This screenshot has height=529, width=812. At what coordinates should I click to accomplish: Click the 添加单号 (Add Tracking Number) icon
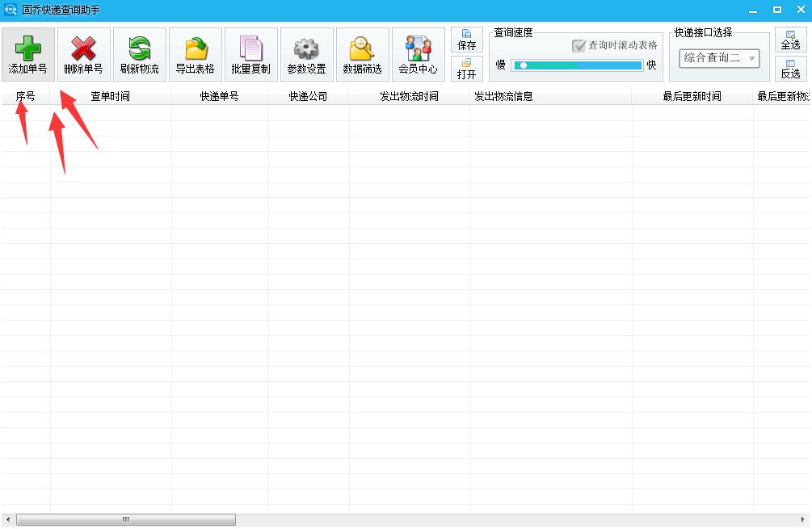click(27, 53)
